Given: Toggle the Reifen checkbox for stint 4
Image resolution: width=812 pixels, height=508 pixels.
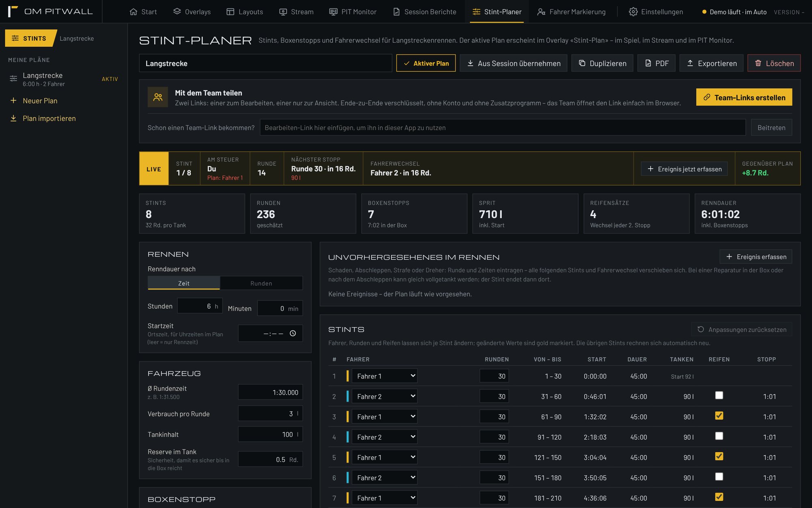Looking at the screenshot, I should click(x=719, y=436).
